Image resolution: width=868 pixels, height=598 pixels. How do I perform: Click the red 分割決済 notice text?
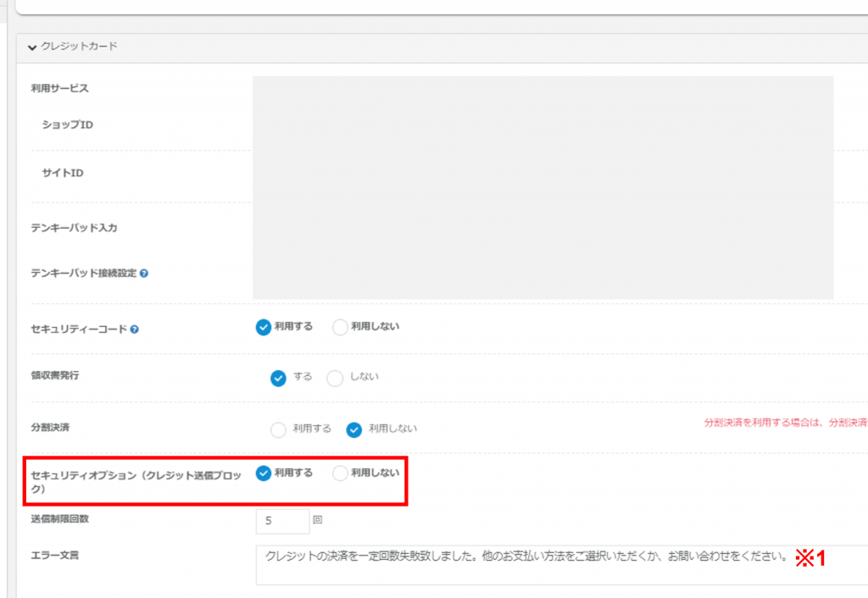point(786,423)
